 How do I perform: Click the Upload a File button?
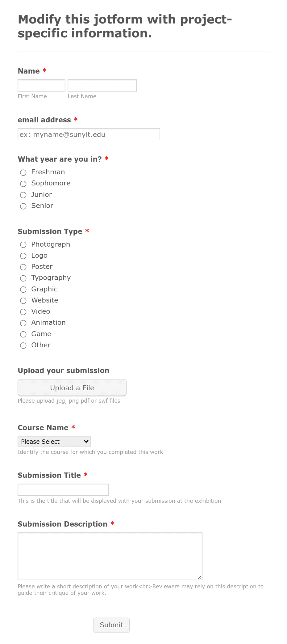(72, 388)
